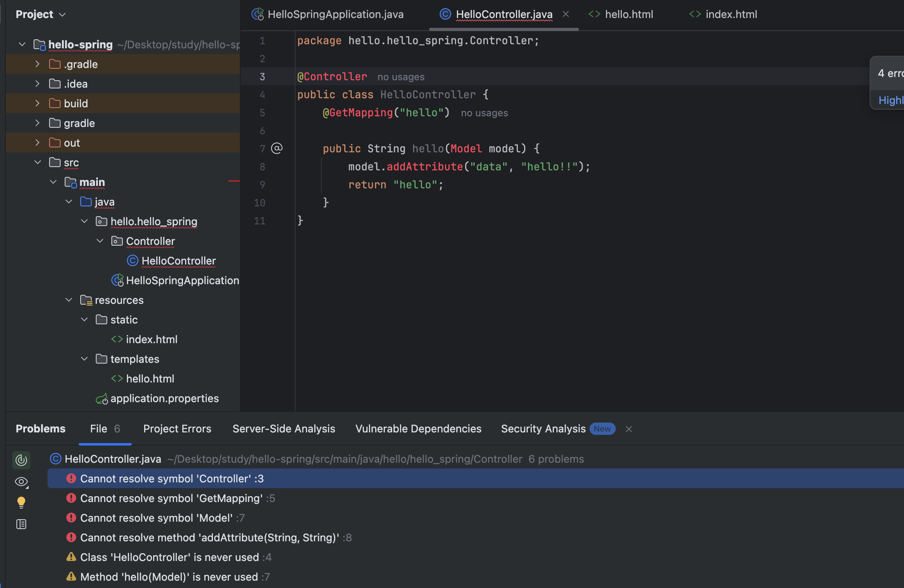Image resolution: width=904 pixels, height=588 pixels.
Task: Open HelloSpringApplication in project tree
Action: click(183, 280)
